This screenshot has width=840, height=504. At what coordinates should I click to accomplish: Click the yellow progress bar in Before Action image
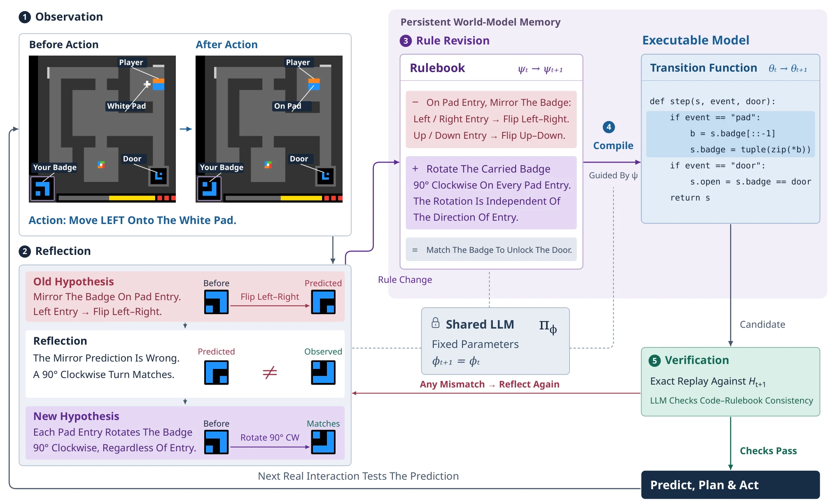[132, 198]
